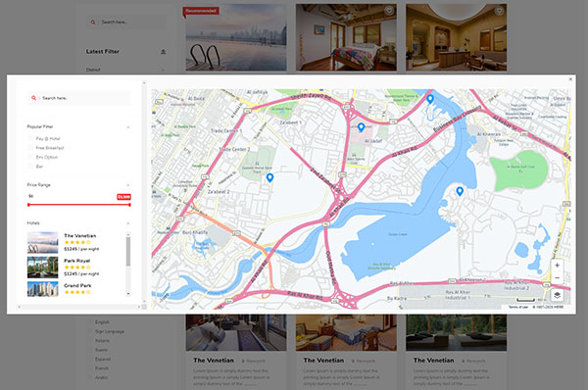Screen dimensions: 588x390
Task: Click the map zoom in plus button
Action: tap(557, 266)
